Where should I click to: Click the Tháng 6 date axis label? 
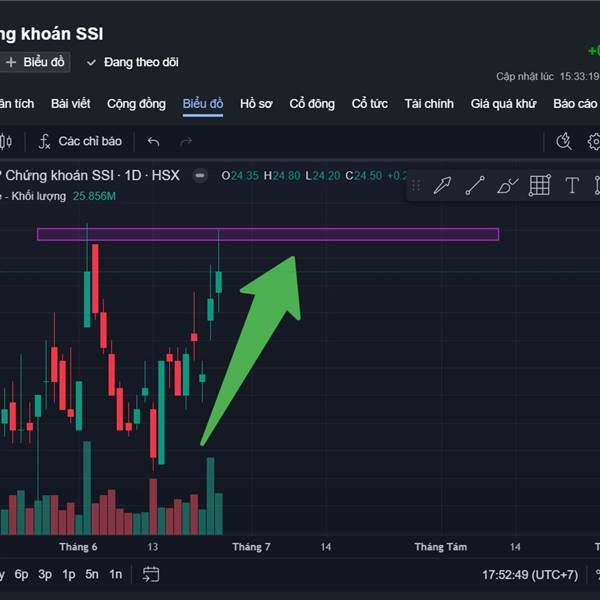coord(78,547)
